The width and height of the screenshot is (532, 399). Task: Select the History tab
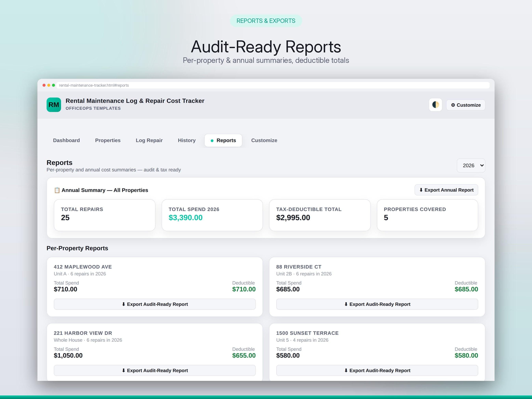[x=187, y=140]
